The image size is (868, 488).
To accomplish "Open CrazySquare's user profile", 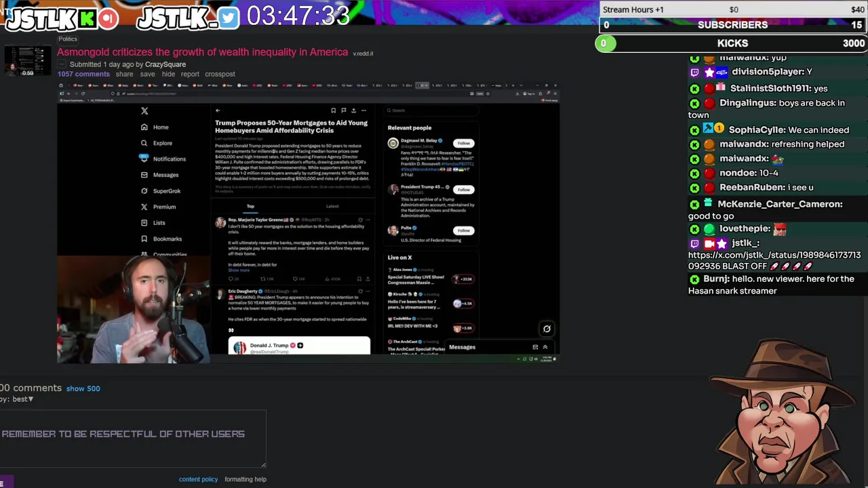I will click(x=165, y=64).
